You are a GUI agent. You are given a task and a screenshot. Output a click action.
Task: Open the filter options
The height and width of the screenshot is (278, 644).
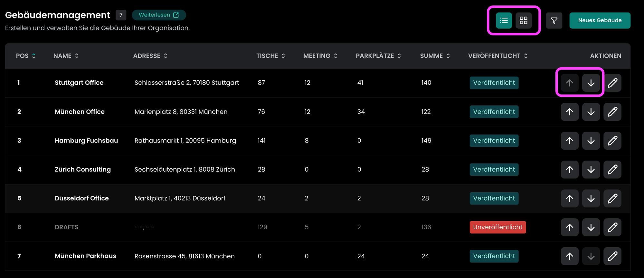coord(554,21)
